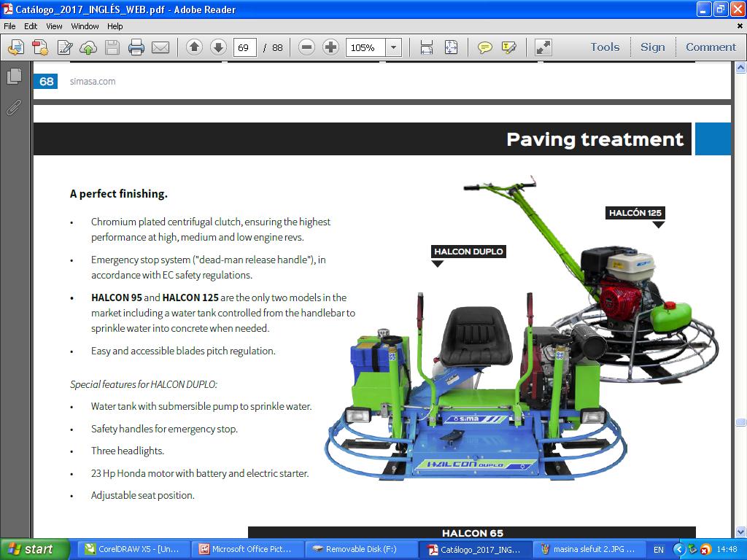Click the 14:48 taskbar clock
Viewport: 747px width, 560px height.
pyautogui.click(x=727, y=550)
